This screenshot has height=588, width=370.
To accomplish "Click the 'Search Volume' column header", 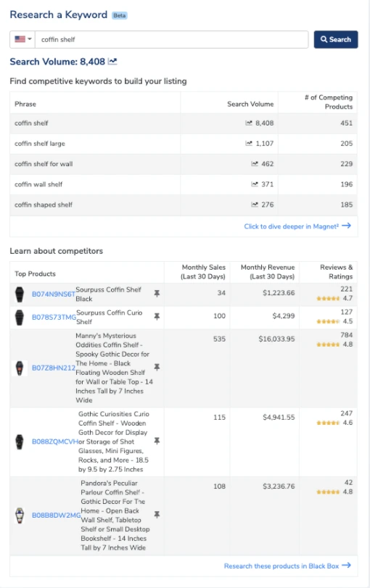I will [x=250, y=104].
